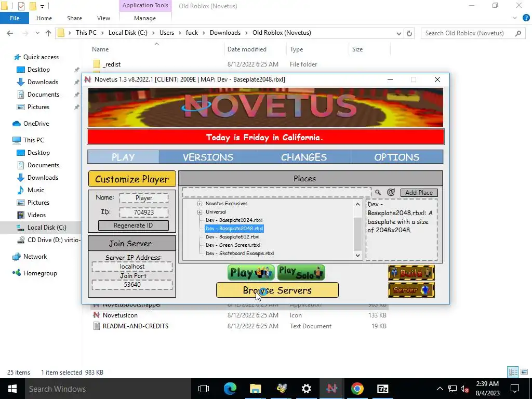Select This PC in the sidebar
Image resolution: width=532 pixels, height=399 pixels.
[x=33, y=140]
